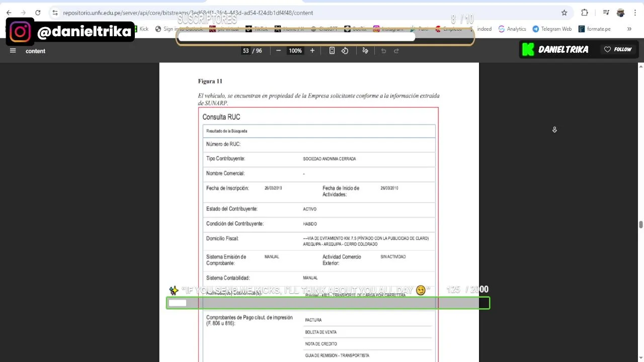View site information icon in address bar
This screenshot has width=644, height=362.
point(55,13)
